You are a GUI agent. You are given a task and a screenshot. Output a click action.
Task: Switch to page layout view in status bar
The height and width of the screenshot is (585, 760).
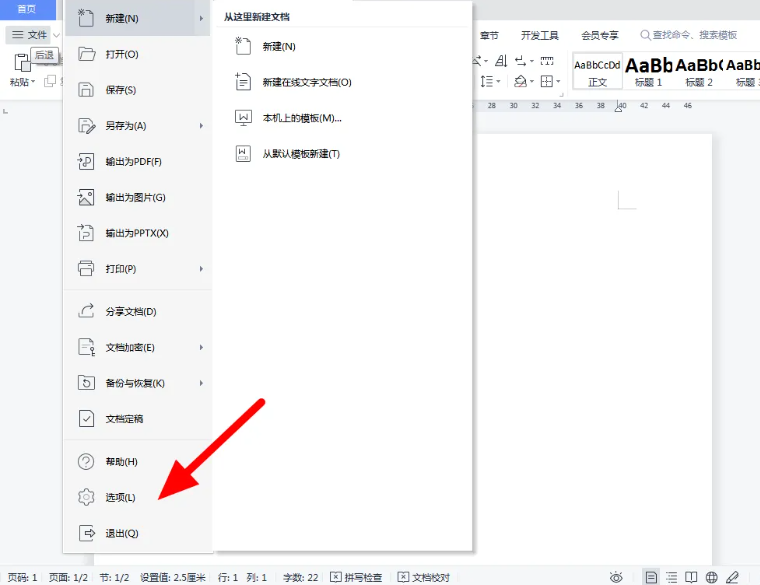click(651, 577)
